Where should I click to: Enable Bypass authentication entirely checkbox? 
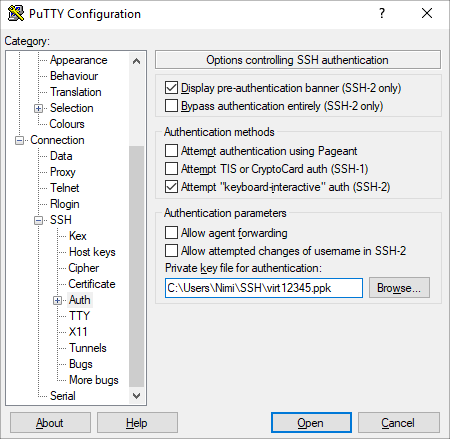pos(171,106)
